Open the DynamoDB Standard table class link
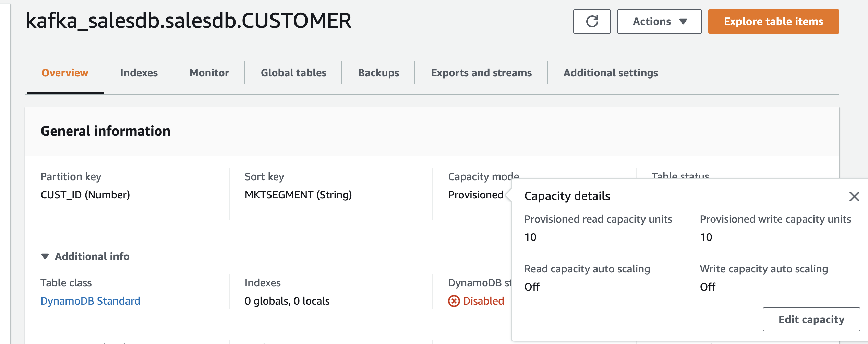The width and height of the screenshot is (868, 344). click(x=91, y=301)
